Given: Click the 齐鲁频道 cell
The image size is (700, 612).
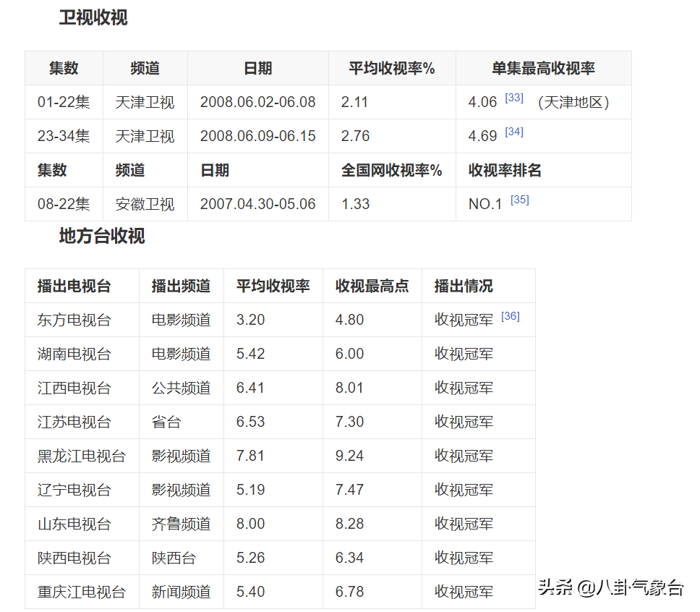Looking at the screenshot, I should point(181,524).
